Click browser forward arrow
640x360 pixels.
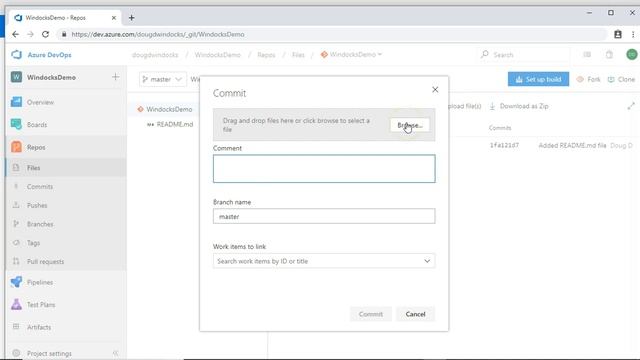click(x=30, y=34)
